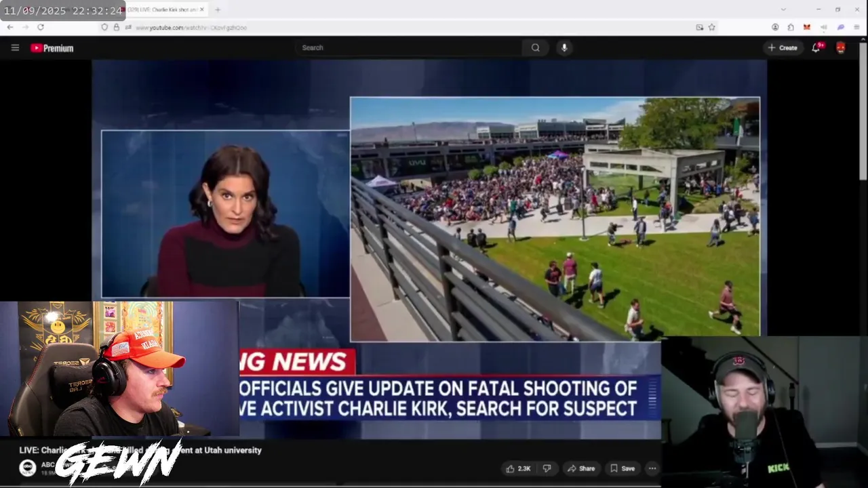This screenshot has height=488, width=868.
Task: Click the live video player area
Action: tap(429, 249)
